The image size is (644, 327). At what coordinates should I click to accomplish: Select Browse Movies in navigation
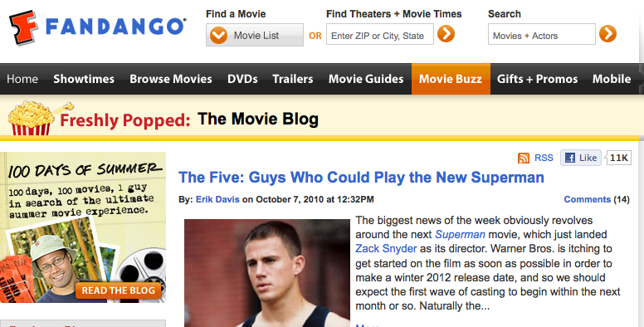click(171, 79)
